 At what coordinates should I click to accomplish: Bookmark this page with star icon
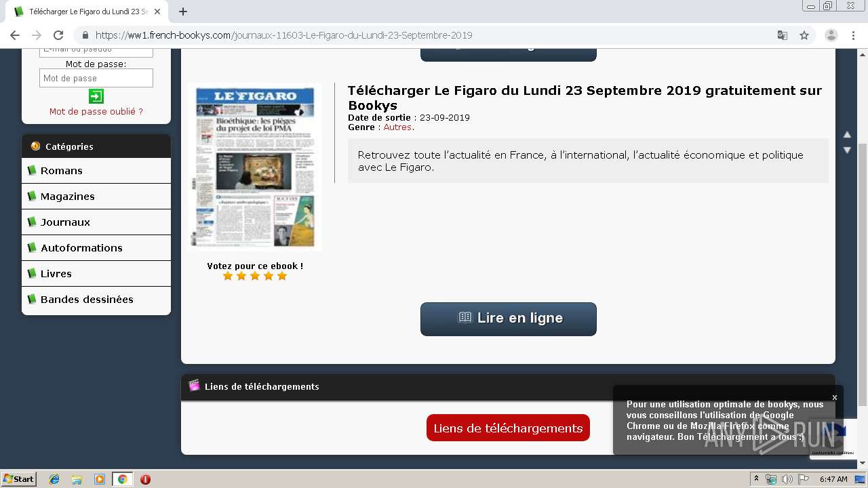tap(804, 35)
